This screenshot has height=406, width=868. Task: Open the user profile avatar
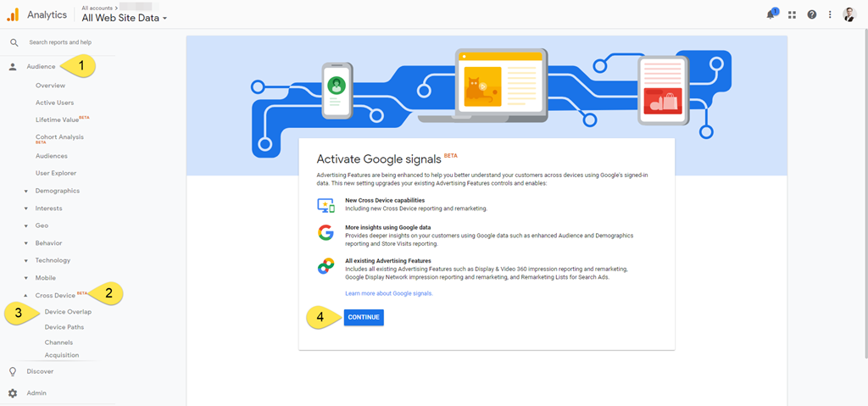coord(849,14)
